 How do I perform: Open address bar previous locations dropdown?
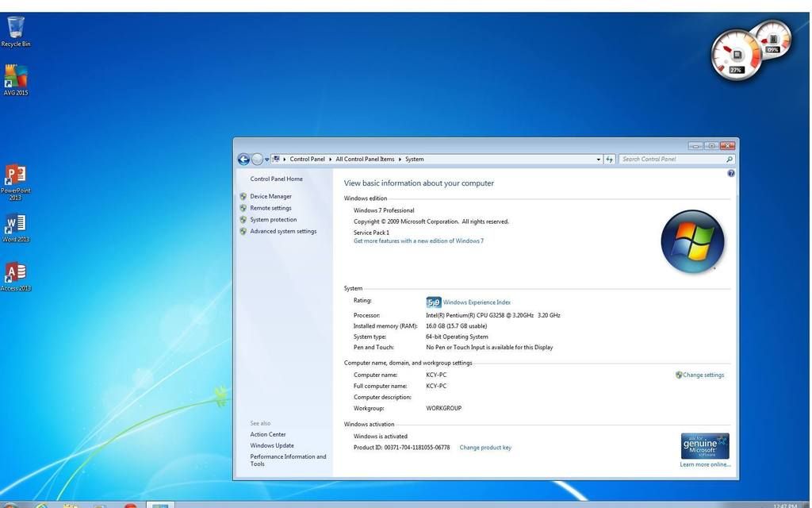(x=598, y=159)
